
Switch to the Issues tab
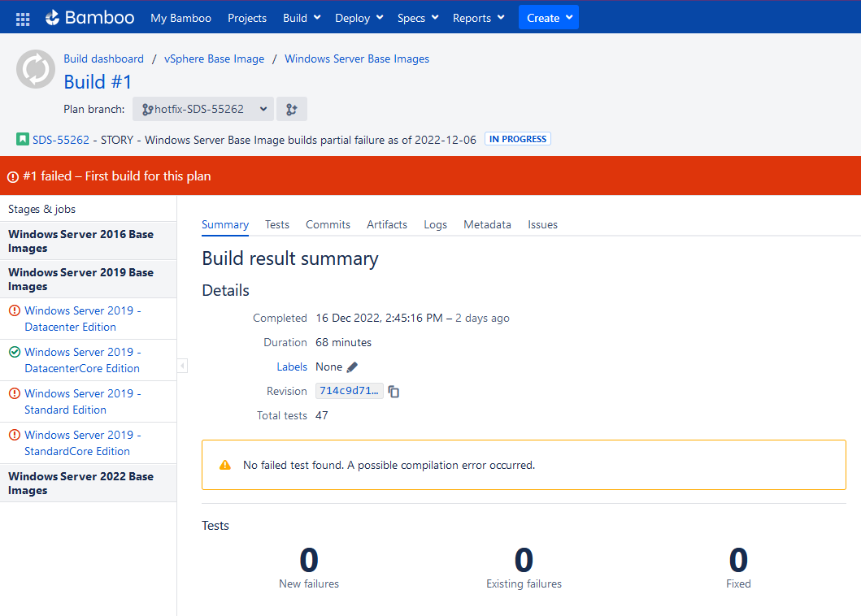tap(542, 224)
